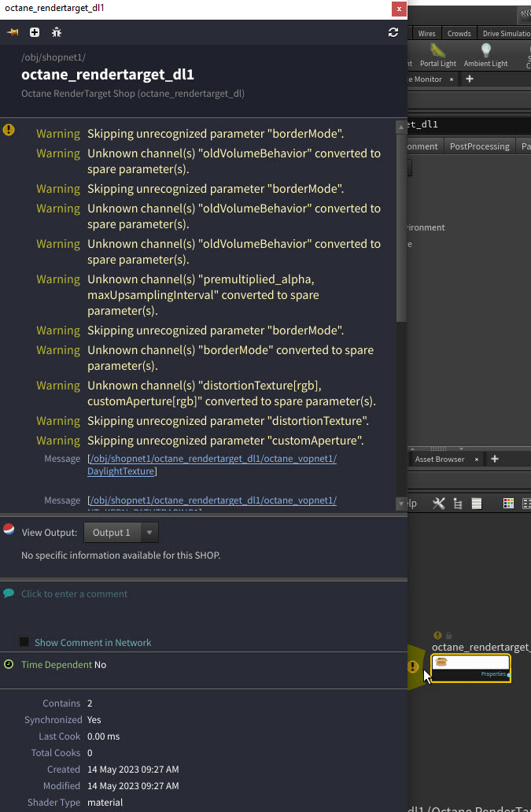This screenshot has width=531, height=812.
Task: Click the /obj/shopnet1/ path text
Action: pos(53,57)
